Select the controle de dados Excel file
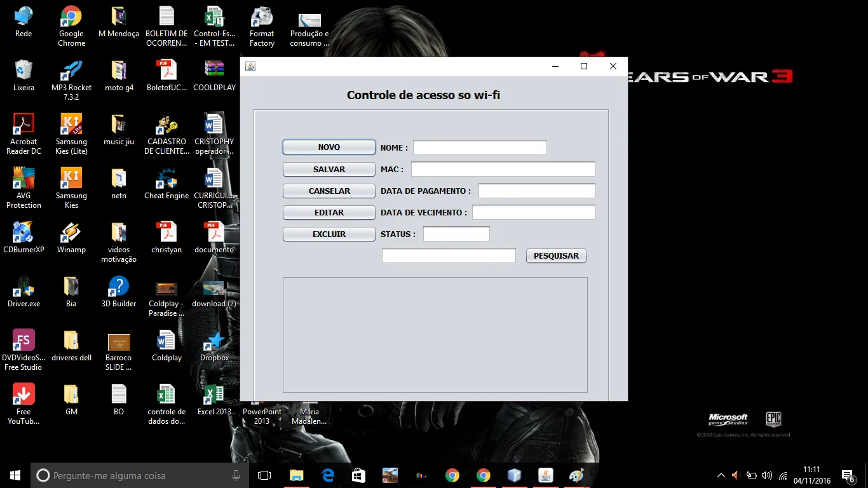 click(x=166, y=405)
